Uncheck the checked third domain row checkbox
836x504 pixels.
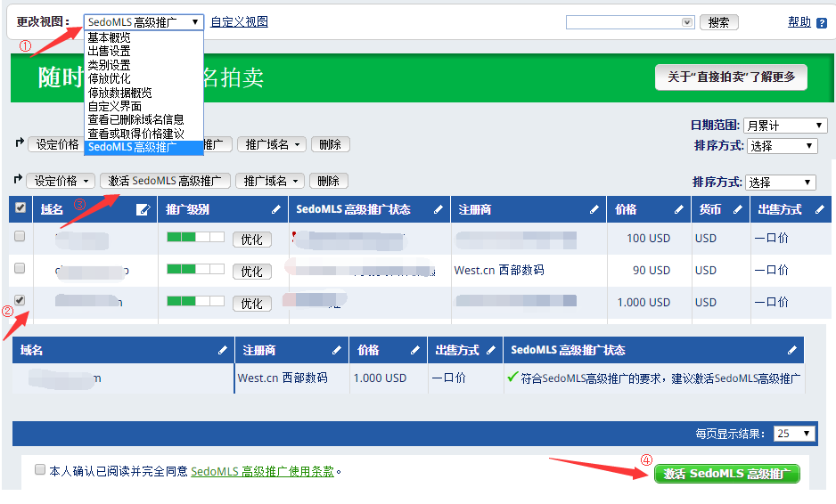click(x=20, y=301)
